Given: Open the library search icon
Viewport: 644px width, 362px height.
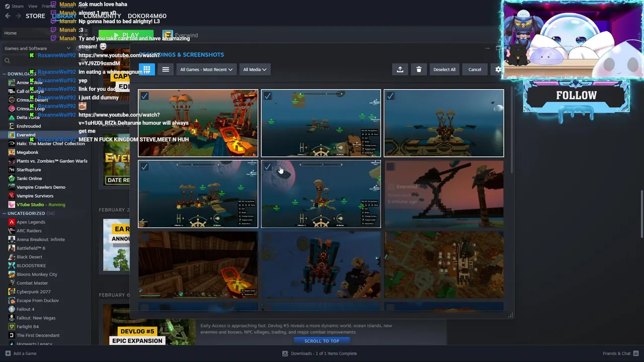Looking at the screenshot, I should pyautogui.click(x=7, y=61).
